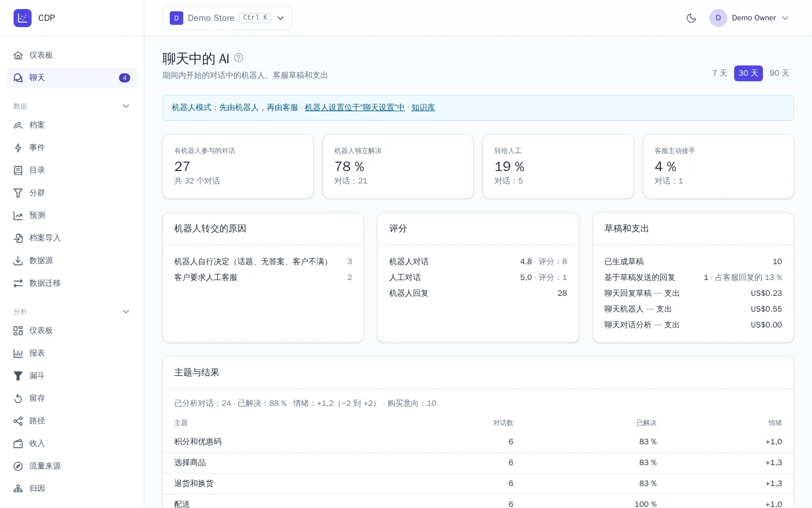
Task: Click 聊天回复草稿 — 支出 row
Action: [693, 294]
